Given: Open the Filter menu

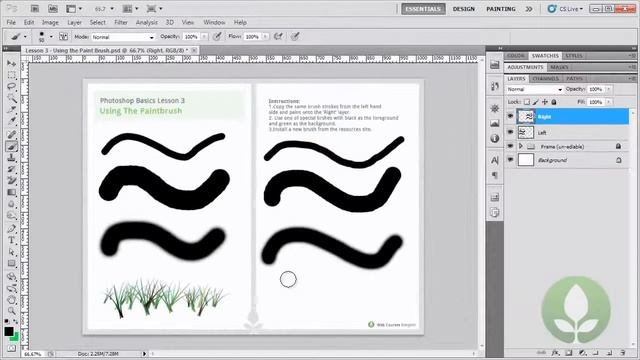Looking at the screenshot, I should [x=121, y=22].
